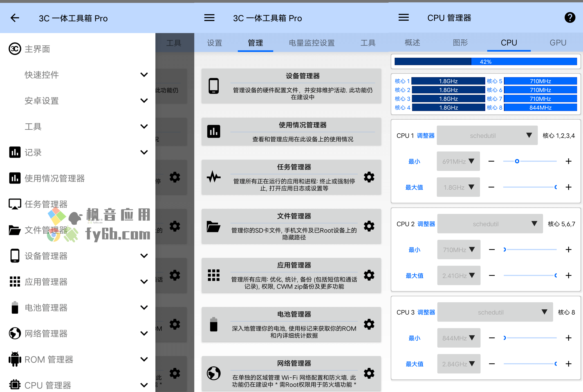
Task: Click the 记录 bar chart icon in drawer
Action: [x=15, y=152]
